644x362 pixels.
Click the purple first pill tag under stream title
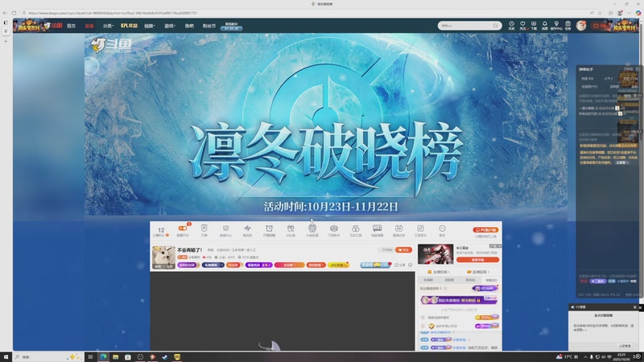tap(188, 265)
